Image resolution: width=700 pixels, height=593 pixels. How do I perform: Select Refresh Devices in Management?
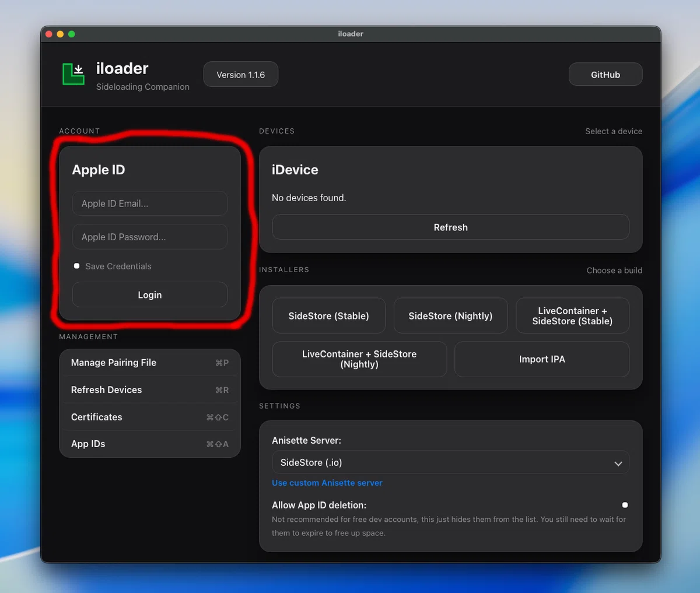pos(150,390)
